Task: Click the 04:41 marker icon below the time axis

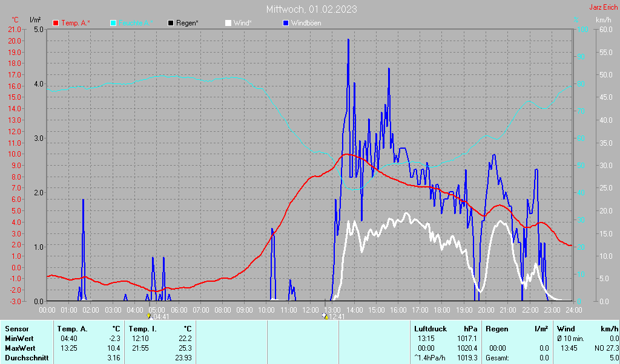Action: 149,316
